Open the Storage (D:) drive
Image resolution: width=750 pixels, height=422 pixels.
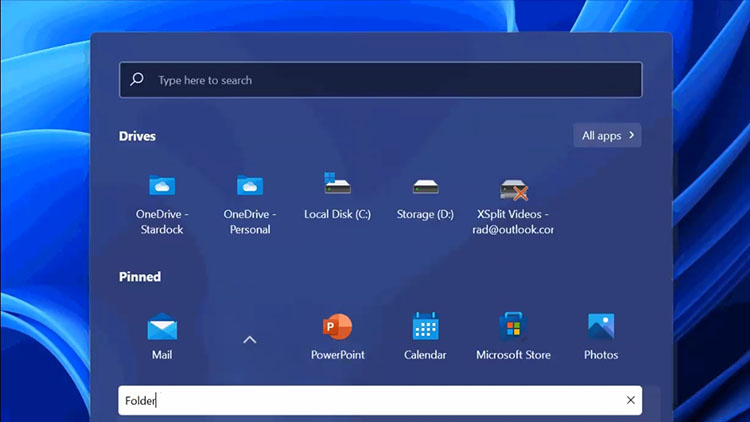425,199
